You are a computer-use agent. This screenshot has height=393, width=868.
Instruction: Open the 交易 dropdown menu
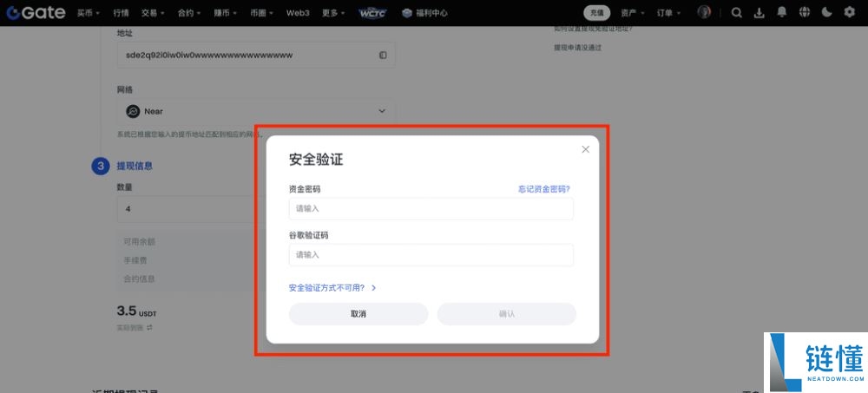pos(153,13)
